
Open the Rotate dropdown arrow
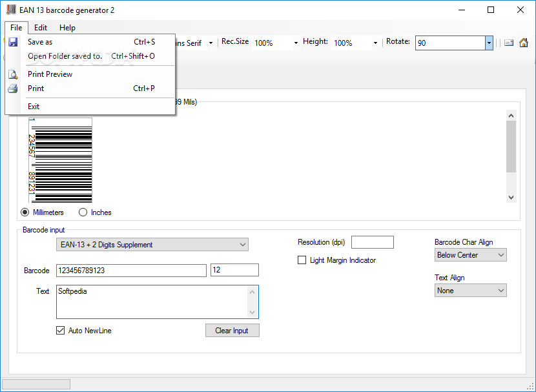point(489,43)
